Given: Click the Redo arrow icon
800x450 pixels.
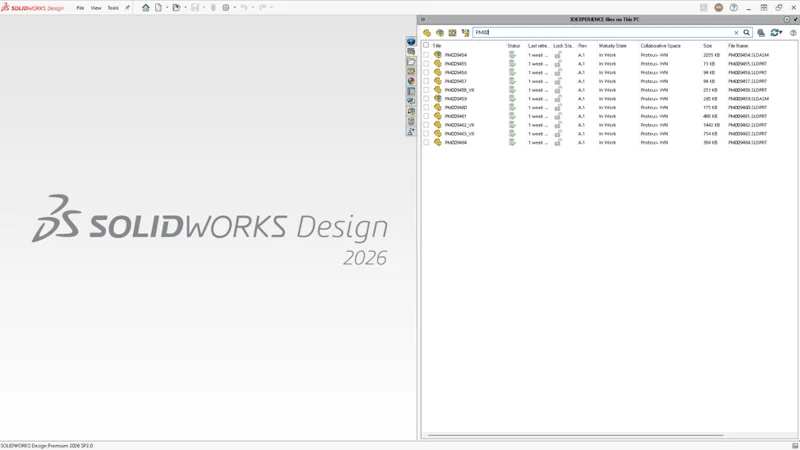Looking at the screenshot, I should point(262,8).
